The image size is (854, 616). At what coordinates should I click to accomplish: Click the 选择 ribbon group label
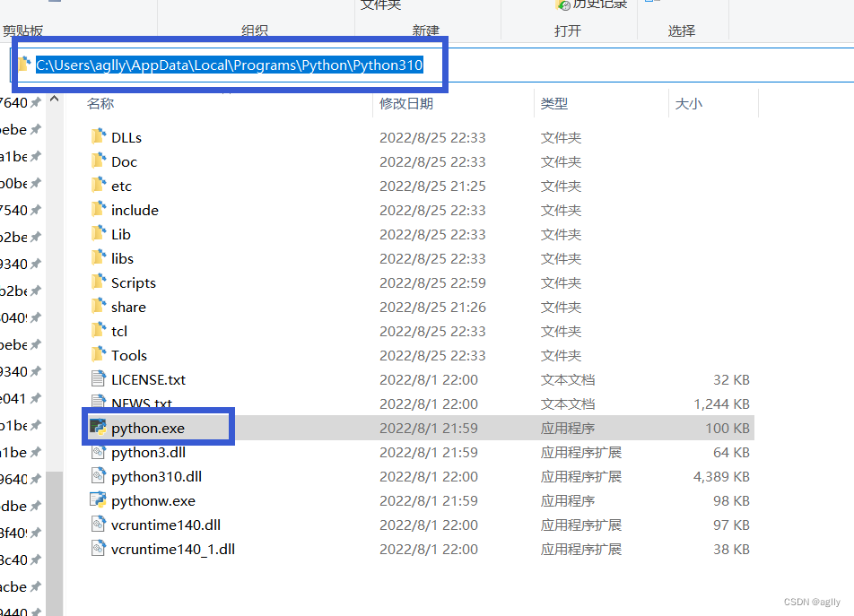tap(682, 31)
